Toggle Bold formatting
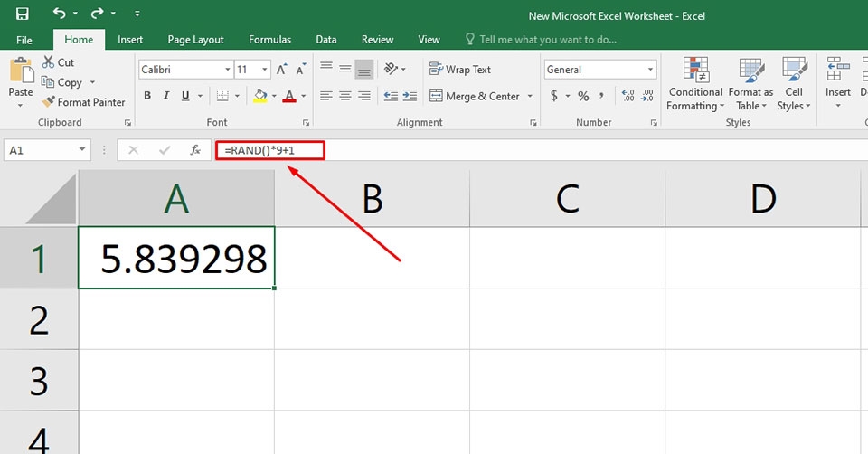The image size is (868, 454). [x=147, y=96]
